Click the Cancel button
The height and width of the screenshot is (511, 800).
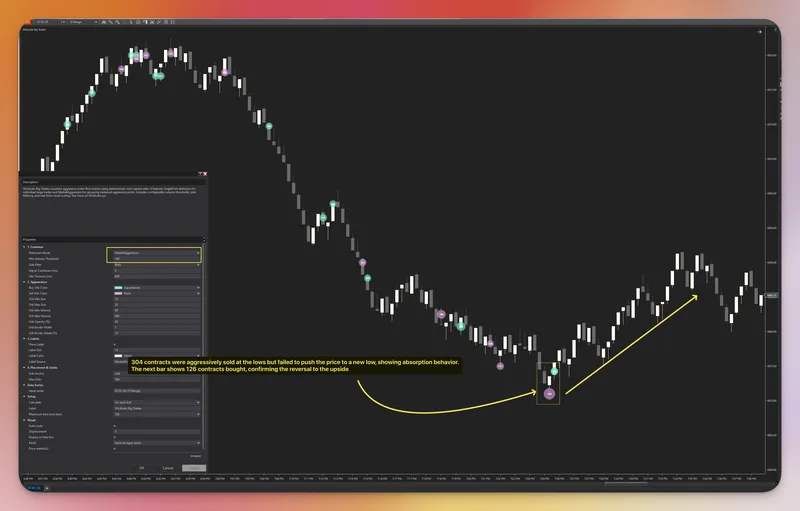(x=168, y=468)
